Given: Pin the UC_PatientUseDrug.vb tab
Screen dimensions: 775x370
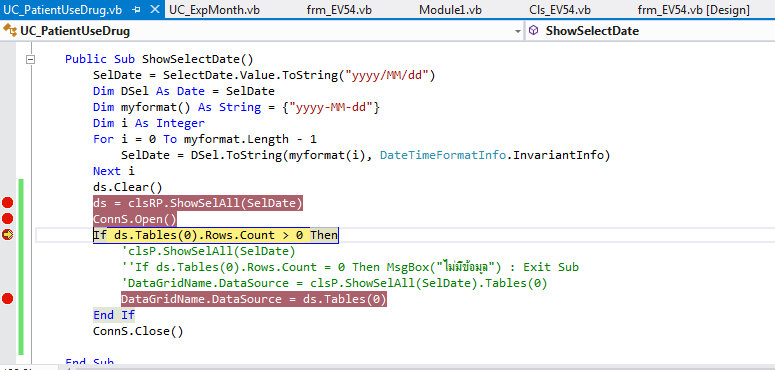Looking at the screenshot, I should (137, 10).
